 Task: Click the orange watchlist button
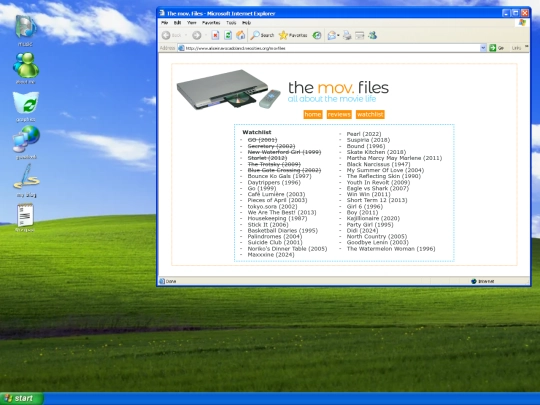(x=370, y=114)
